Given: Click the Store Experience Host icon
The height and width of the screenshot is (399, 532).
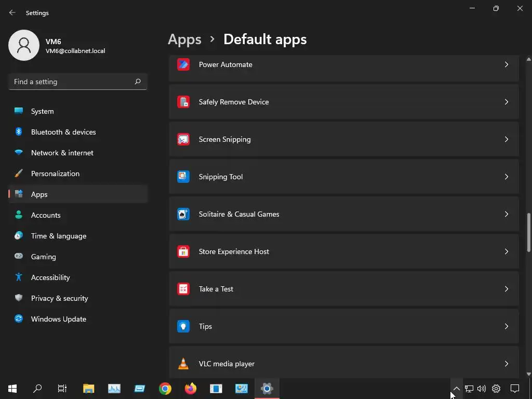Looking at the screenshot, I should pyautogui.click(x=183, y=251).
